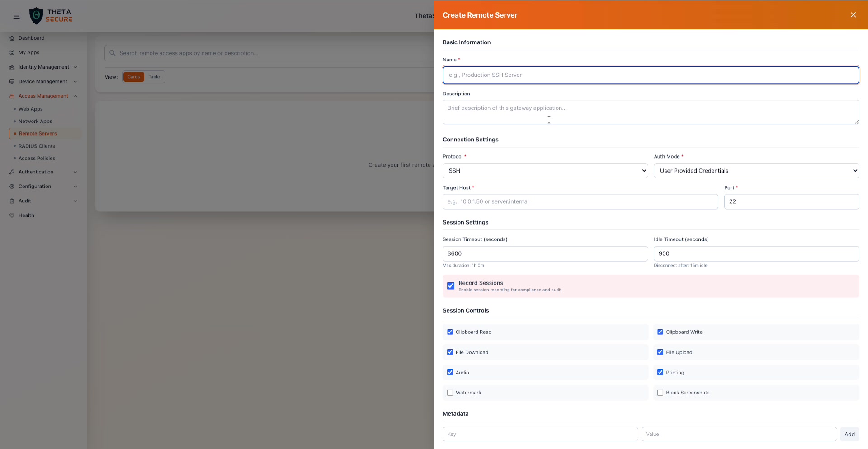Open the Health section icon
The height and width of the screenshot is (449, 868).
coord(12,215)
